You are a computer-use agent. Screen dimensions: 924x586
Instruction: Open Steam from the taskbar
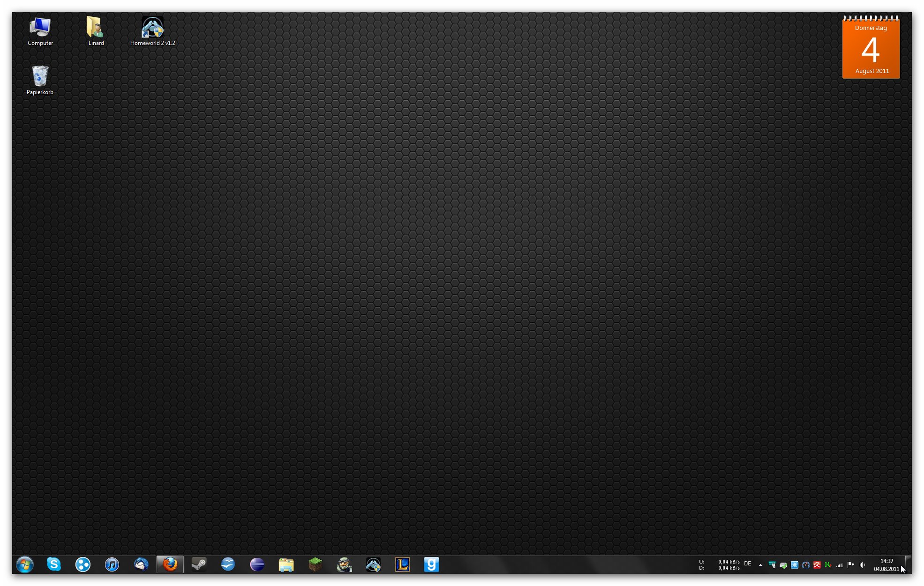pyautogui.click(x=199, y=564)
